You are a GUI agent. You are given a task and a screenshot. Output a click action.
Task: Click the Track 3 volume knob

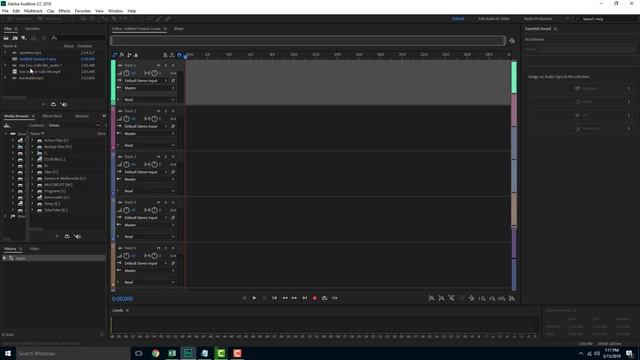[x=127, y=164]
